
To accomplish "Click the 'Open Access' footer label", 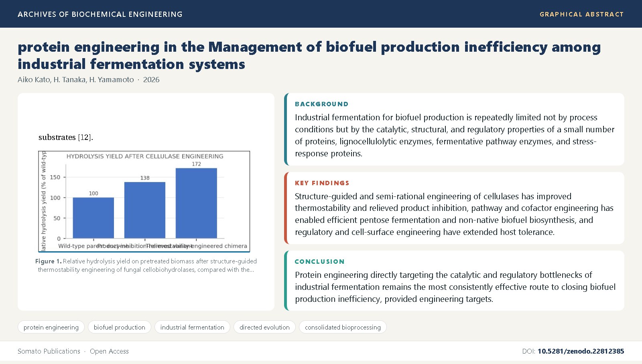I will [109, 351].
